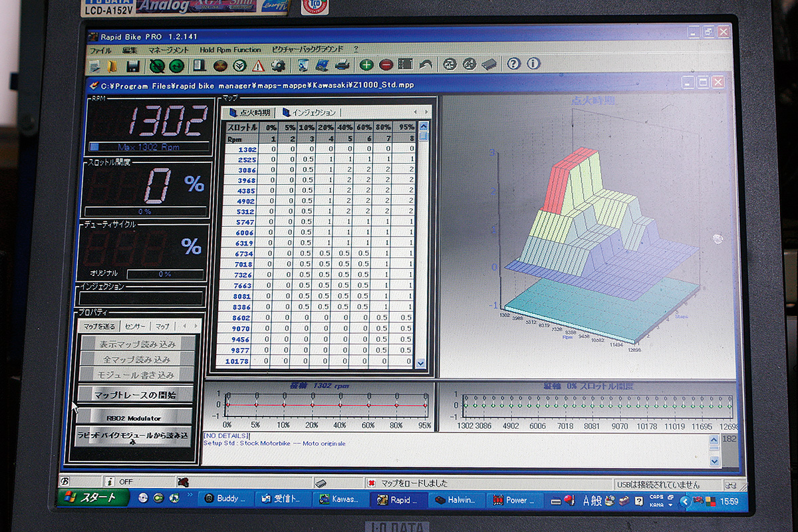Screen dimensions: 798x532
Task: Open the info circle icon
Action: 533,64
